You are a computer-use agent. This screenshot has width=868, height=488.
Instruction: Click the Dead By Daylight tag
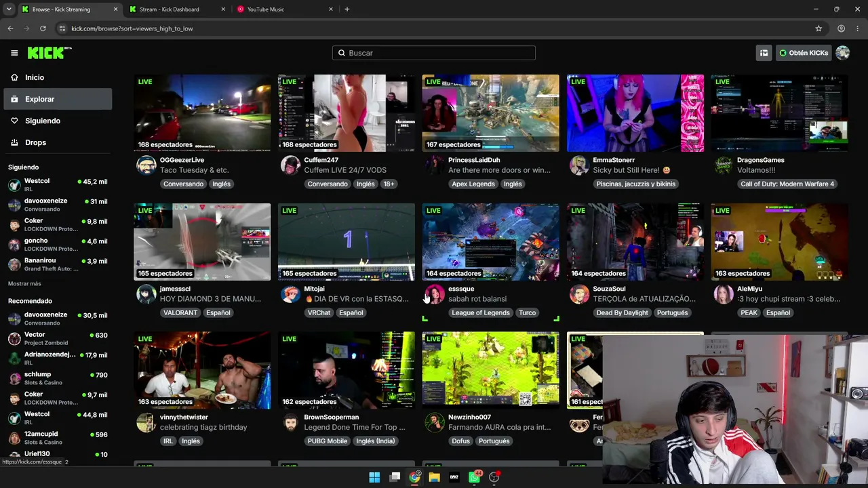623,312
